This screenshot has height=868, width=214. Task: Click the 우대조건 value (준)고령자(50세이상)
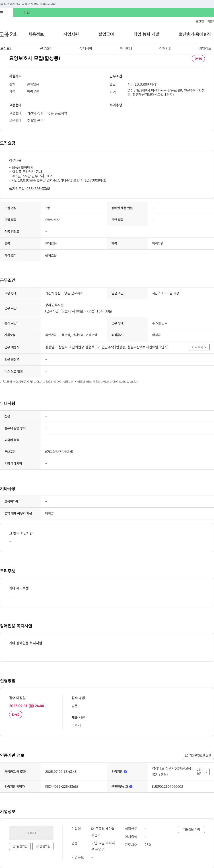pyautogui.click(x=59, y=452)
